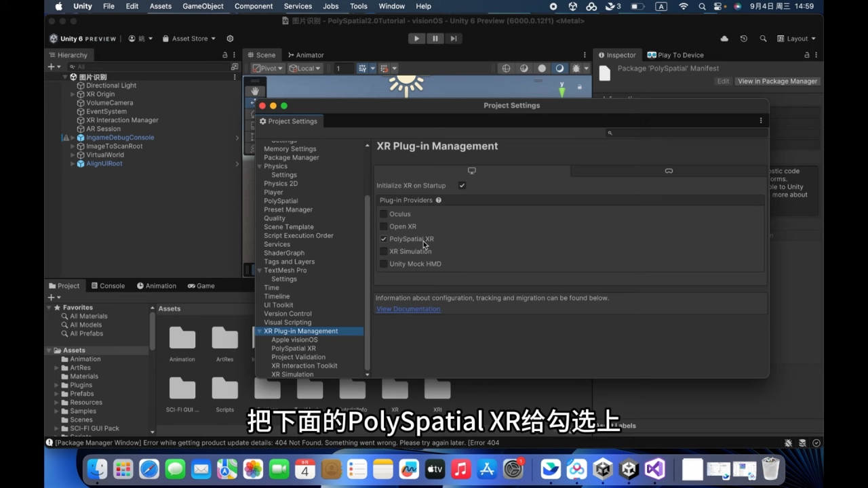Select the desktop platform tab icon

point(472,171)
